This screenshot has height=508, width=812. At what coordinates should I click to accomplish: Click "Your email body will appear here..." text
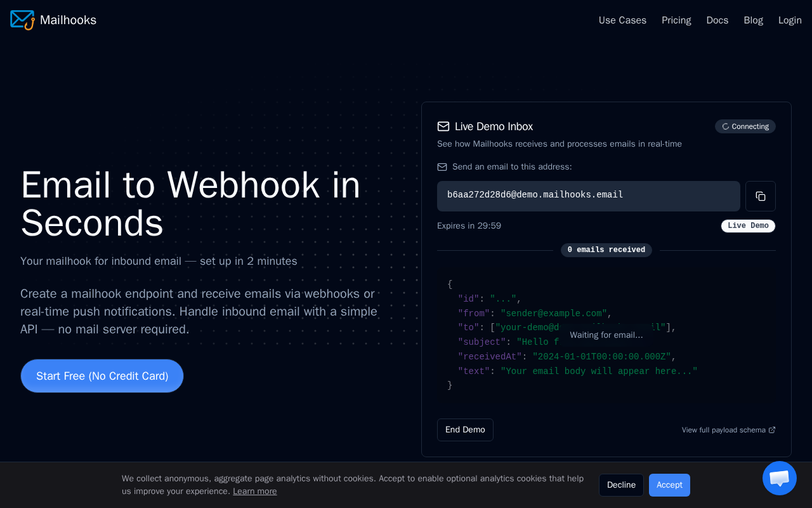point(599,371)
